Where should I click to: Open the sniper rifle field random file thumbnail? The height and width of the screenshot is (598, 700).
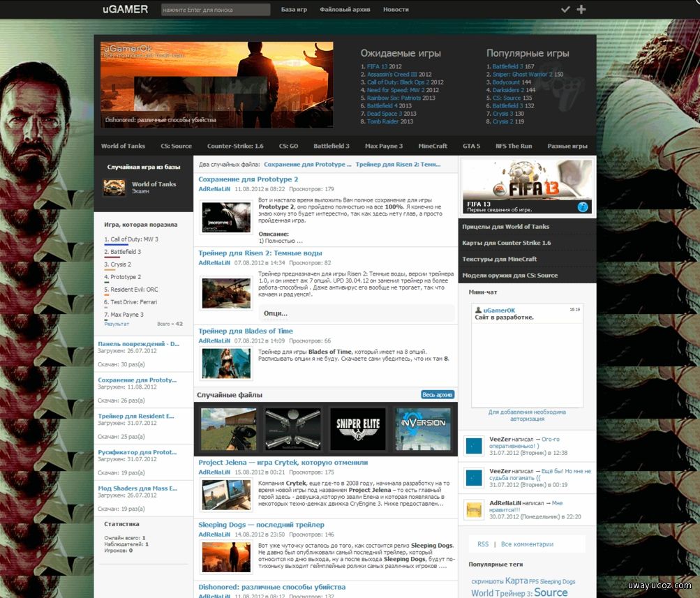pyautogui.click(x=229, y=429)
